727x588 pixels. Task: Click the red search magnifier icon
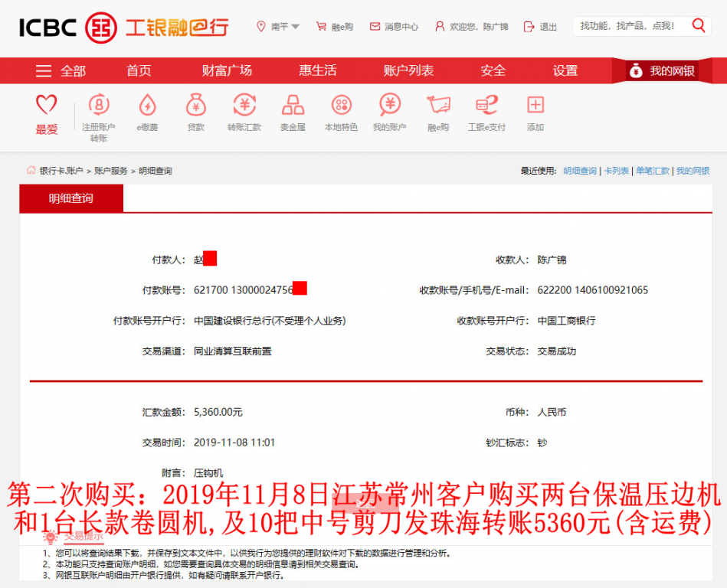pyautogui.click(x=698, y=25)
